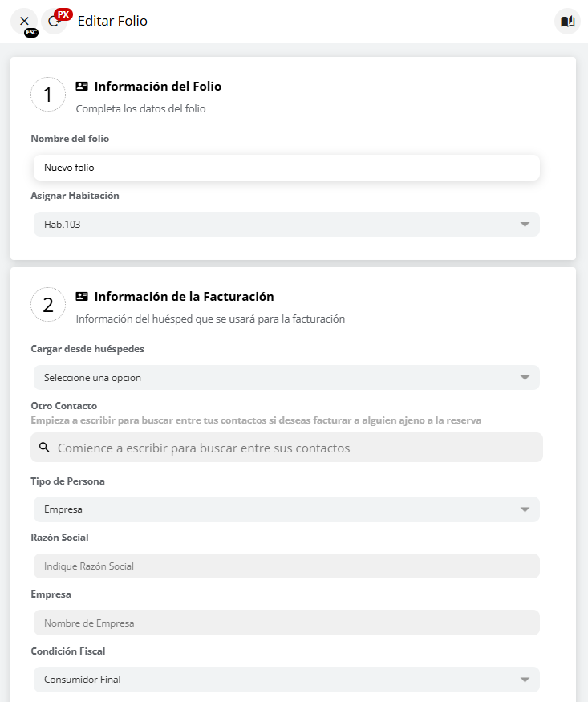Click the search magnifier icon in Otro Contacto
Viewport: 588px width, 702px height.
point(44,448)
